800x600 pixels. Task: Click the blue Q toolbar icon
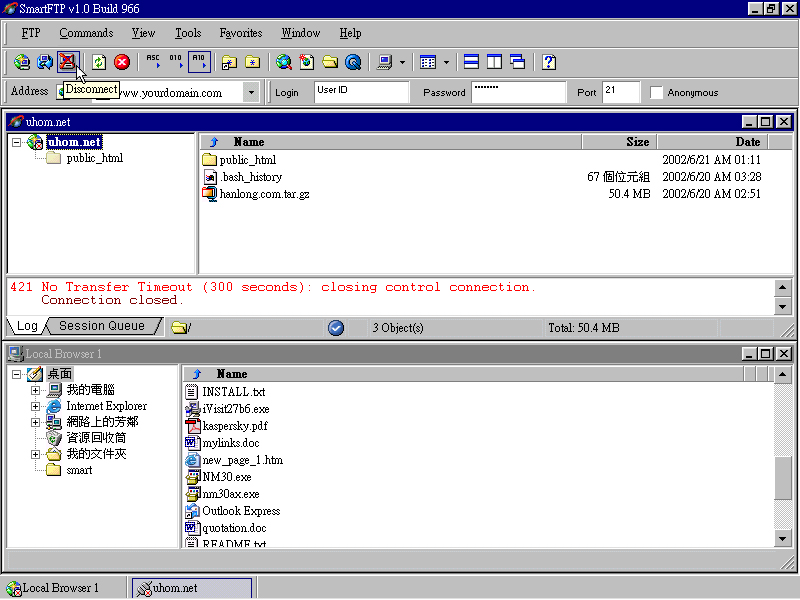tap(353, 62)
